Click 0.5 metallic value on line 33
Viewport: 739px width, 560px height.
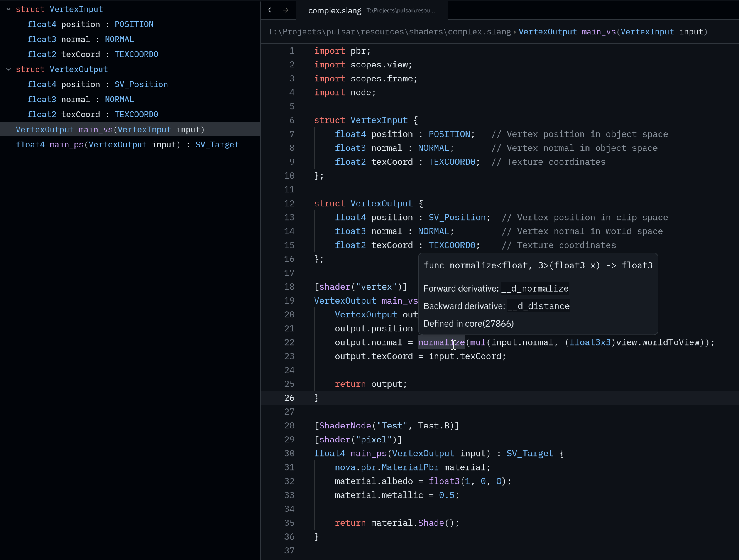pyautogui.click(x=446, y=495)
